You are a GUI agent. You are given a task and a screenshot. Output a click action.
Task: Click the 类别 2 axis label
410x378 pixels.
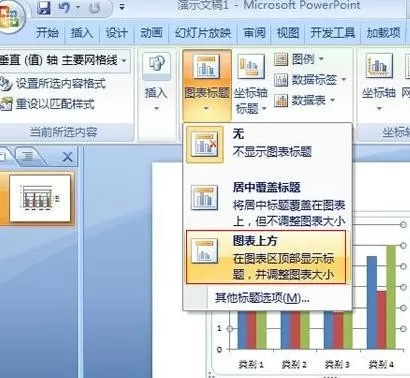[294, 364]
